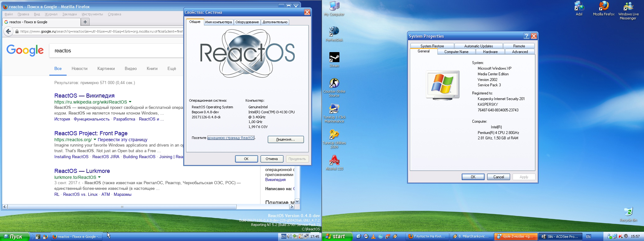Open TuneUp 1-Click Maintenance icon
This screenshot has width=644, height=241.
(x=334, y=113)
